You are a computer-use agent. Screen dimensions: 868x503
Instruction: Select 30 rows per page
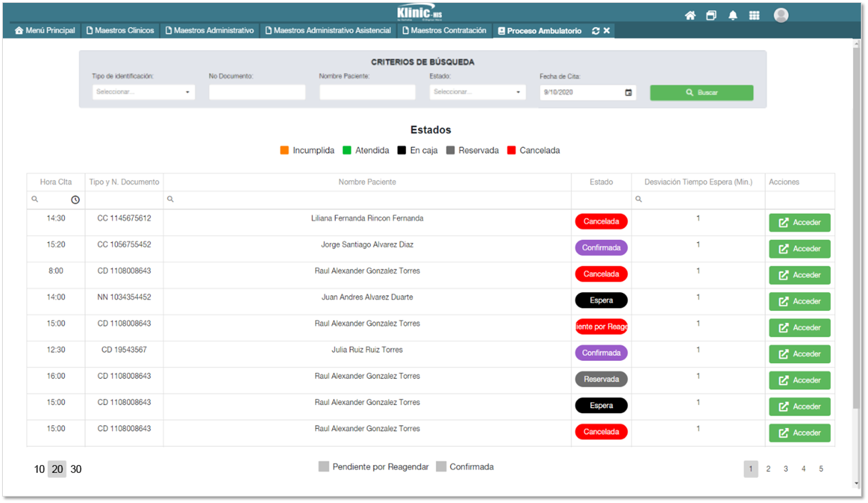pos(76,469)
